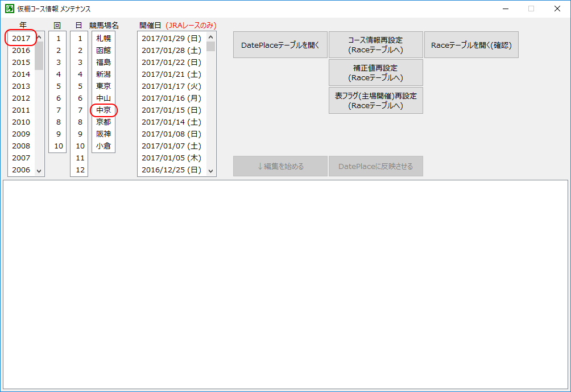Choose date 2017/01/17 (火)
571x392 pixels.
pos(172,86)
